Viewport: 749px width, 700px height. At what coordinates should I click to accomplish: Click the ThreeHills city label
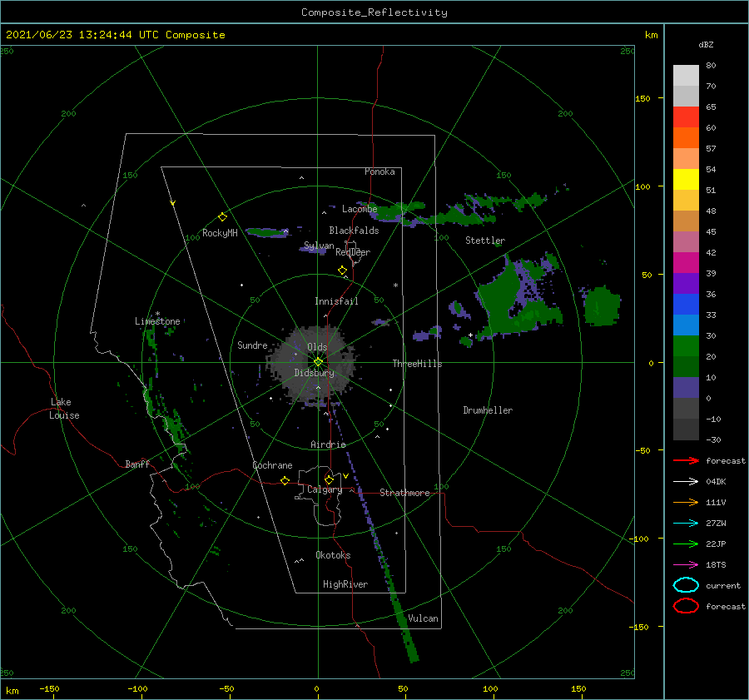click(418, 364)
